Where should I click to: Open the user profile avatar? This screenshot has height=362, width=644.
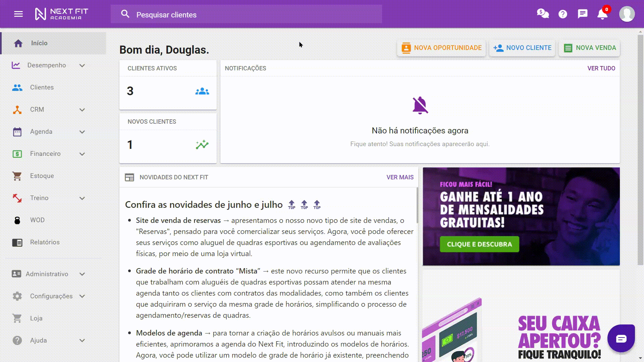point(627,14)
